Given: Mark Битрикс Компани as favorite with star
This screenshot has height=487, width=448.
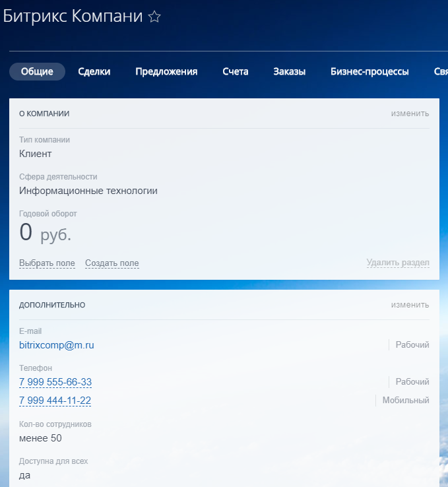Looking at the screenshot, I should tap(154, 16).
